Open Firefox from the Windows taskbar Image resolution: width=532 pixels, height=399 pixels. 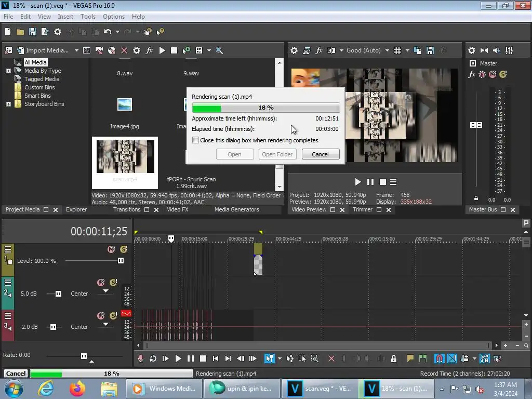[x=77, y=389]
